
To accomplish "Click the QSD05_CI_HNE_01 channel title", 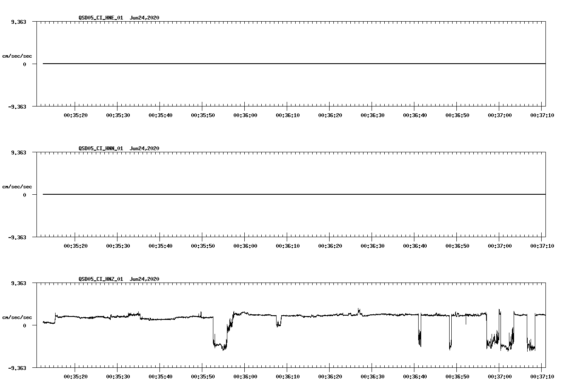I will (x=101, y=18).
